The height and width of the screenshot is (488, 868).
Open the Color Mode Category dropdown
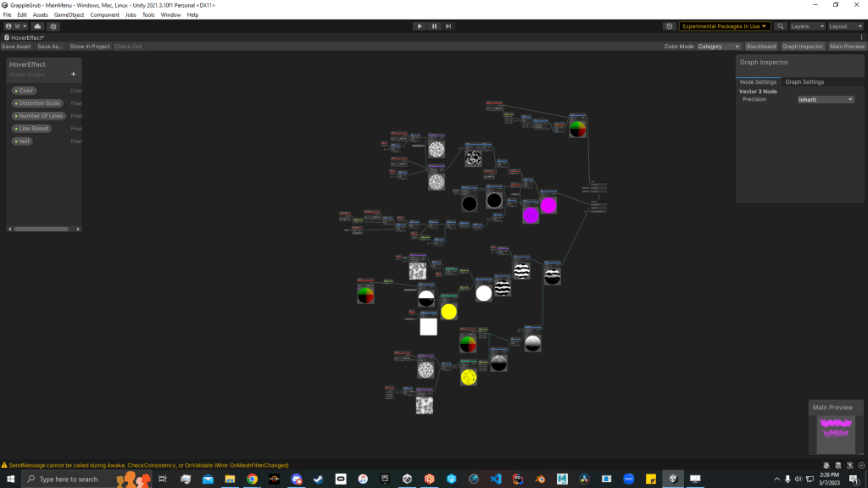coord(718,47)
